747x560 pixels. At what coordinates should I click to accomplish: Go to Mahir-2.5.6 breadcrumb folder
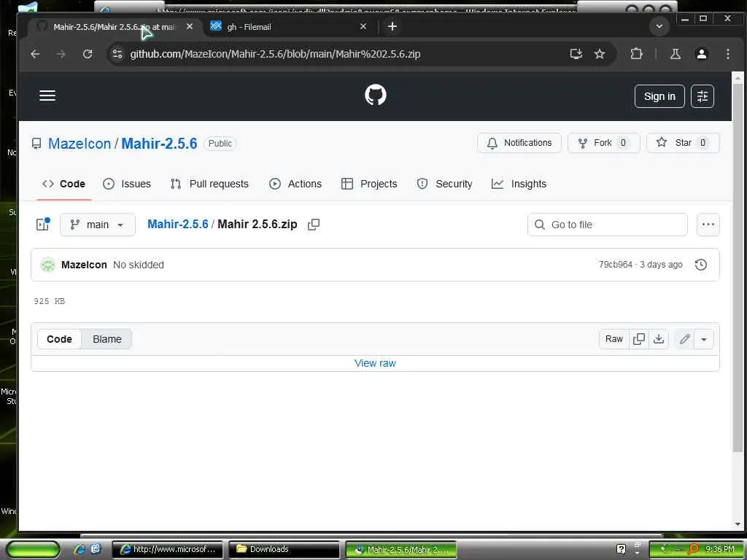pos(178,225)
